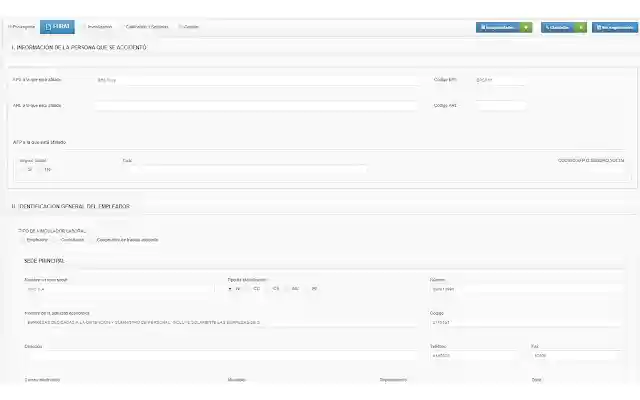Click the document icon in FURAT tab
The width and height of the screenshot is (640, 400).
coord(48,27)
